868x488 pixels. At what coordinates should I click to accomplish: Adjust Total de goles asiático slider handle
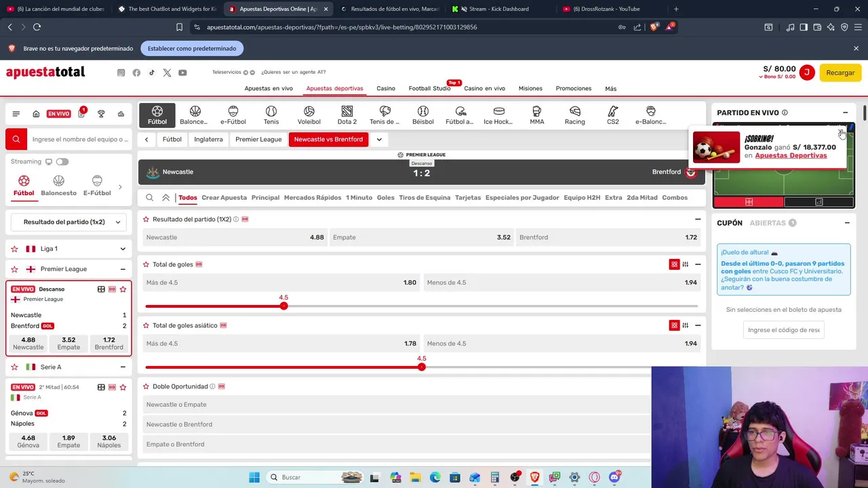(x=422, y=367)
